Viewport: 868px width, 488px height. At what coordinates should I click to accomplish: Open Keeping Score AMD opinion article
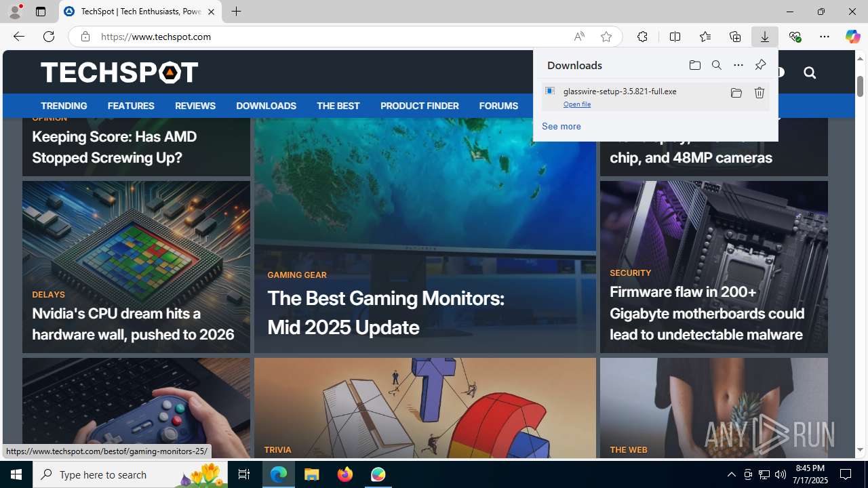coord(114,147)
